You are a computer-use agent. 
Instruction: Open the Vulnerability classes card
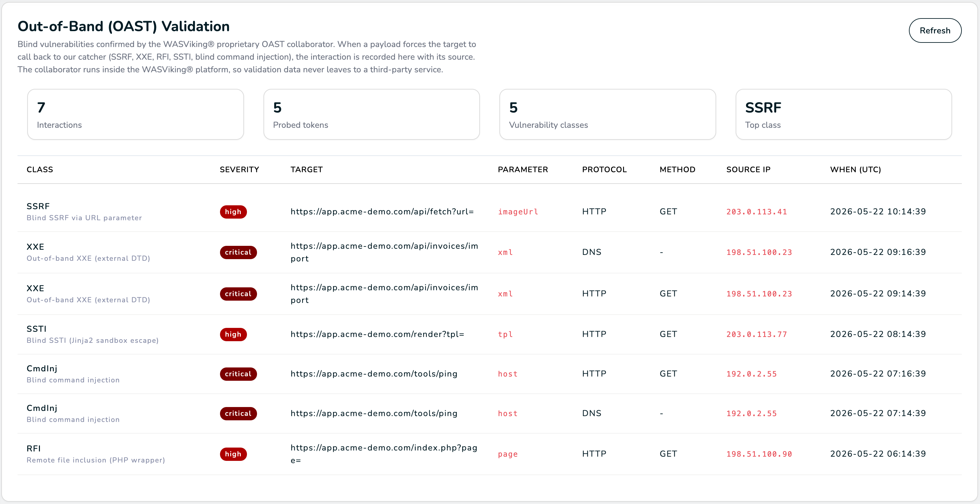pyautogui.click(x=607, y=114)
